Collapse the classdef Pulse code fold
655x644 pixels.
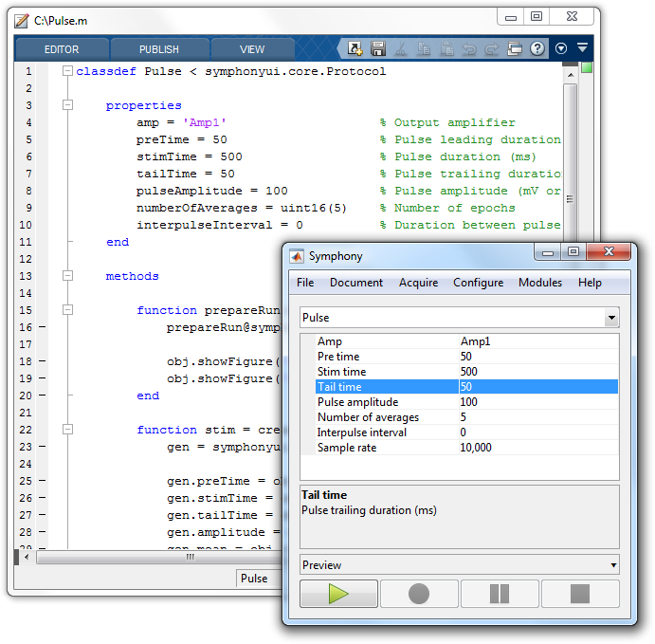(66, 71)
